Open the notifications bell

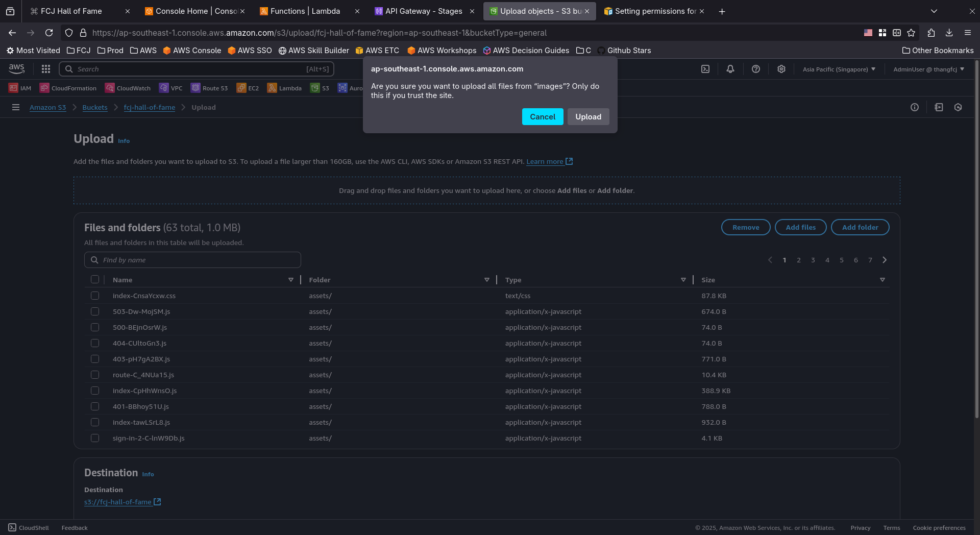(x=730, y=69)
